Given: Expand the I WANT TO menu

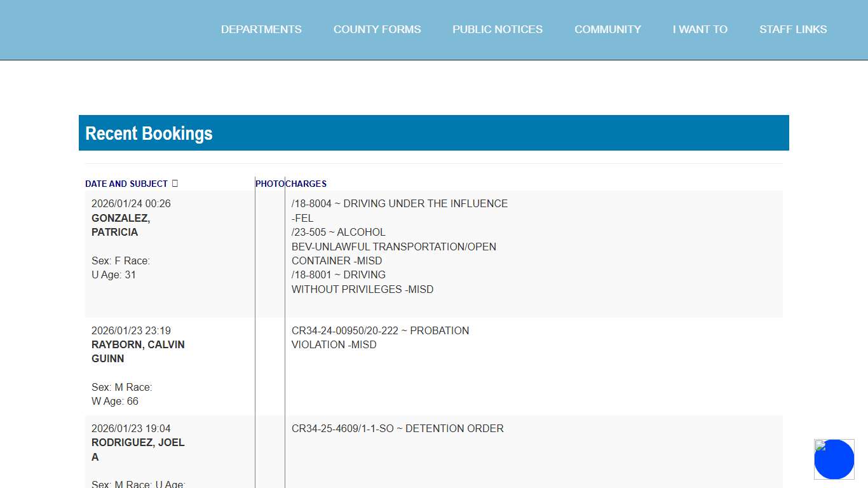Looking at the screenshot, I should tap(700, 29).
